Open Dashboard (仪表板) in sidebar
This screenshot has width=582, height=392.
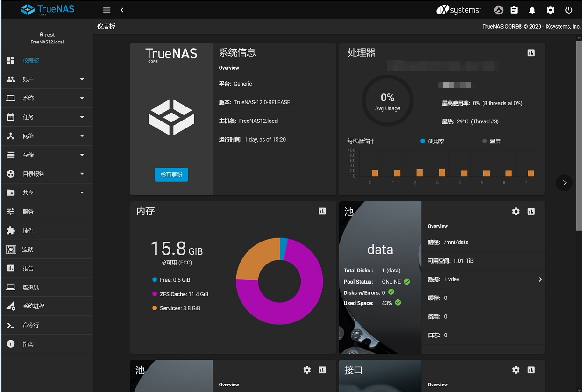47,61
